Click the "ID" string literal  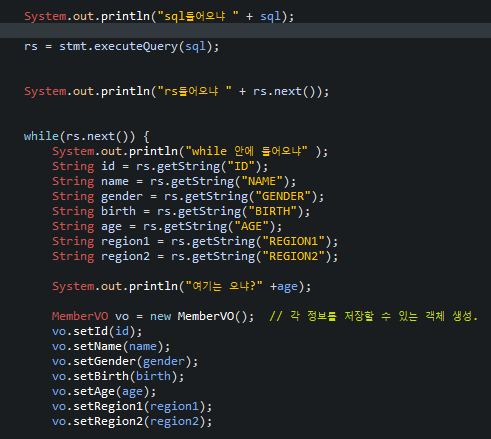tap(241, 166)
